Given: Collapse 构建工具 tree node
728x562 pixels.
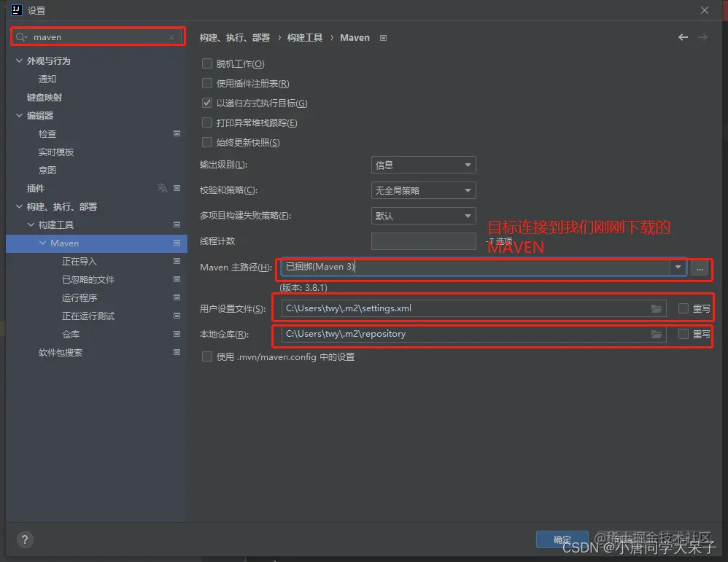Looking at the screenshot, I should coord(31,225).
